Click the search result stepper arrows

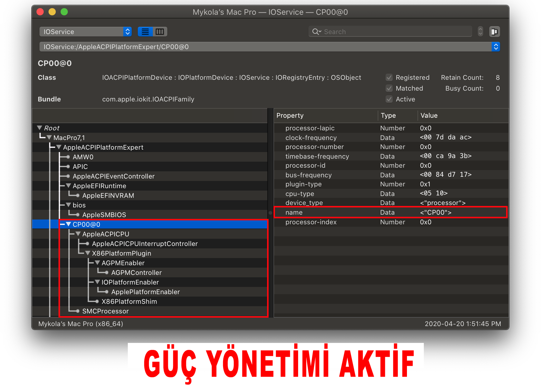tap(480, 32)
